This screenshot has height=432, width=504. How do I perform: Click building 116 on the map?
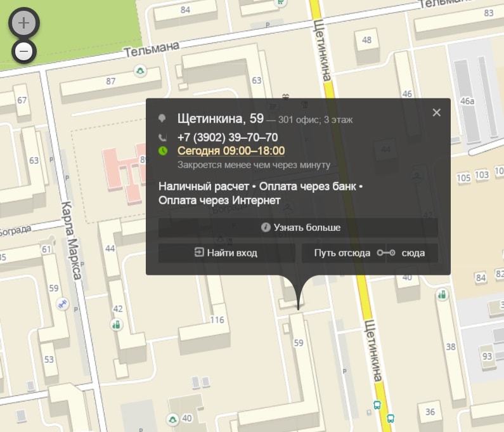pyautogui.click(x=217, y=320)
